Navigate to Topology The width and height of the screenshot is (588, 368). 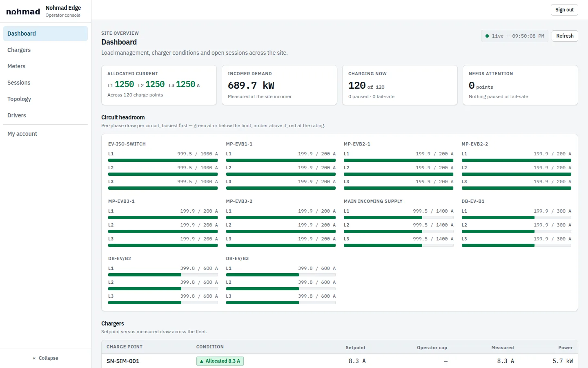pyautogui.click(x=45, y=99)
